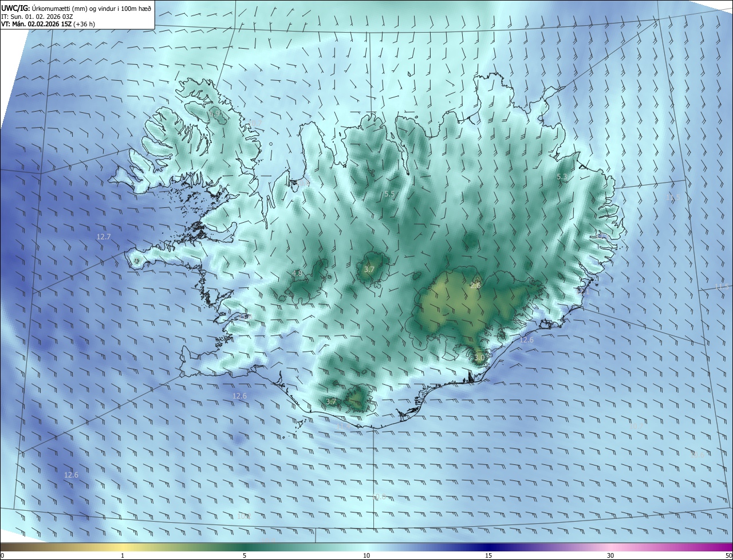Image resolution: width=733 pixels, height=560 pixels.
Task: Click the 5.5 value label
Action: pos(389,194)
